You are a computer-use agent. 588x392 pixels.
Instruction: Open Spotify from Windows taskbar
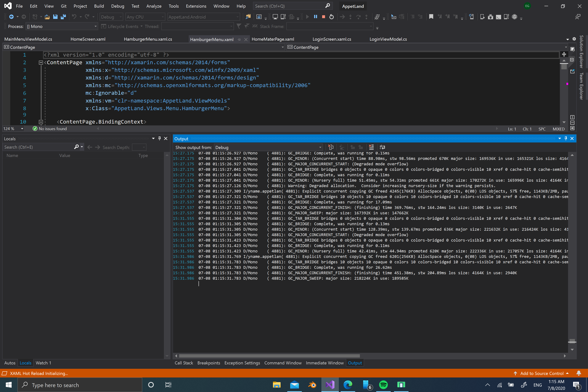[383, 385]
